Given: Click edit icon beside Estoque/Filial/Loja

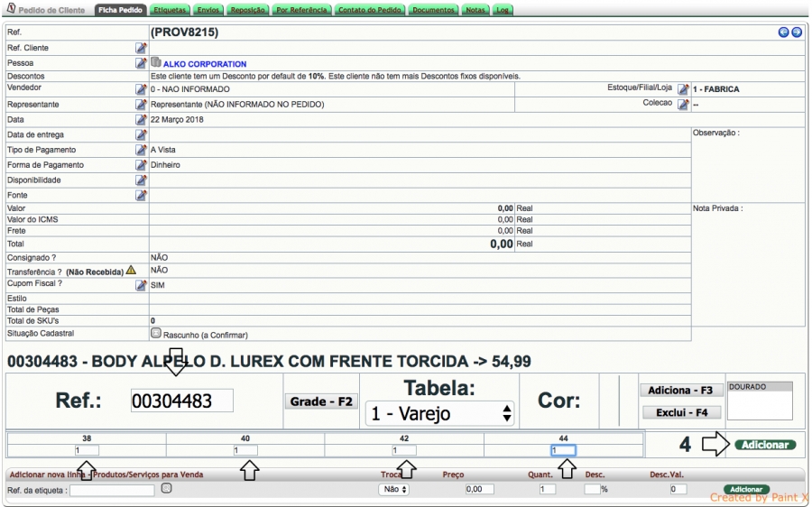Looking at the screenshot, I should (x=683, y=89).
